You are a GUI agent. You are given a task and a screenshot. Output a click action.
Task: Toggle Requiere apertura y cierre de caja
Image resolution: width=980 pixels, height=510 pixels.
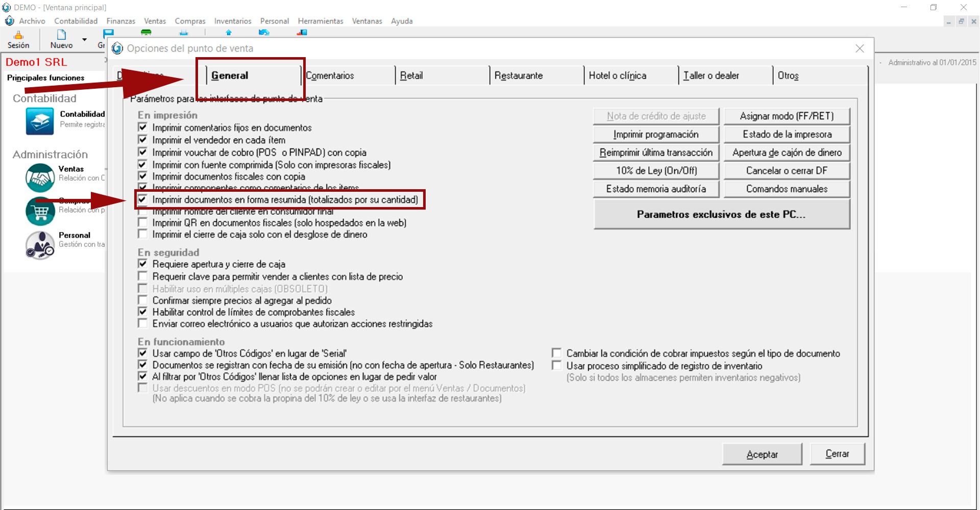pyautogui.click(x=142, y=264)
